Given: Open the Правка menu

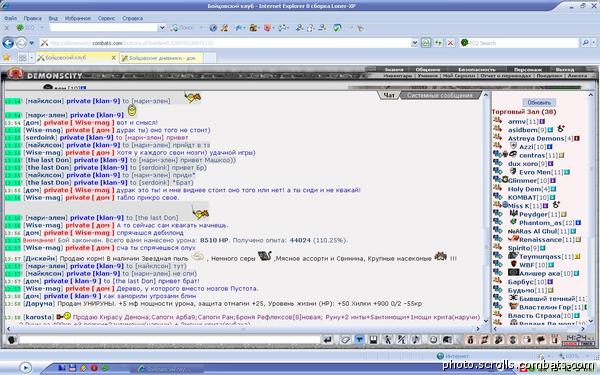Looking at the screenshot, I should [x=33, y=18].
